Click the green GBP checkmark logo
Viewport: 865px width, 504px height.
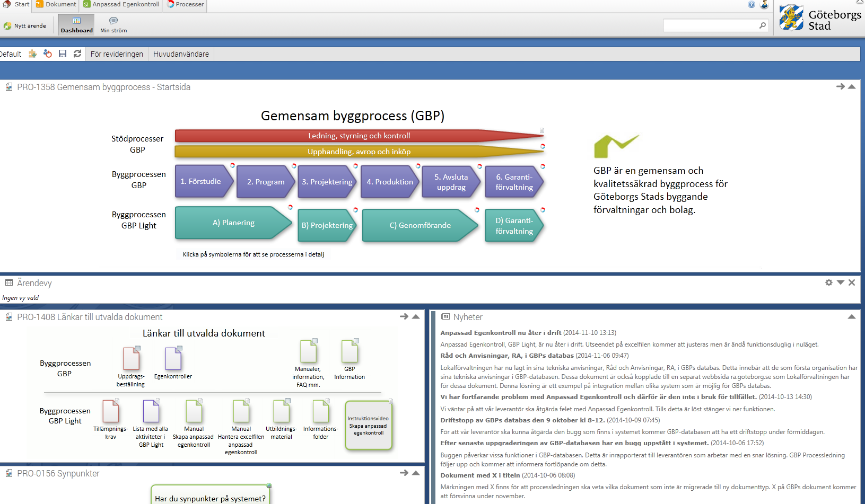click(x=616, y=146)
